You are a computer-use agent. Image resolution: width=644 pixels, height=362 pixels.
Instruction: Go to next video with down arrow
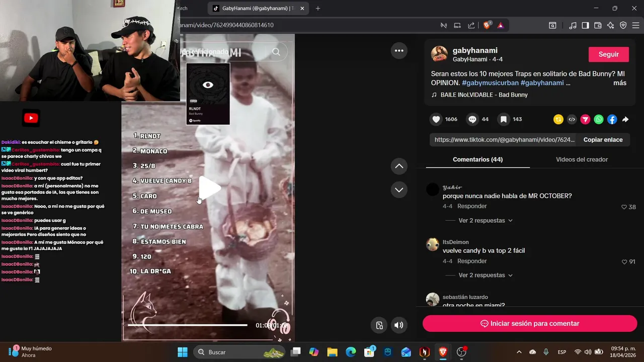(399, 190)
